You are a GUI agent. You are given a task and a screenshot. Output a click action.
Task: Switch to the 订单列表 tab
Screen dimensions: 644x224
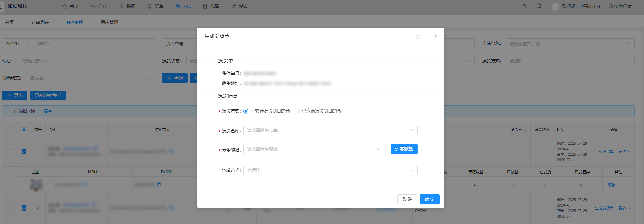(x=40, y=22)
